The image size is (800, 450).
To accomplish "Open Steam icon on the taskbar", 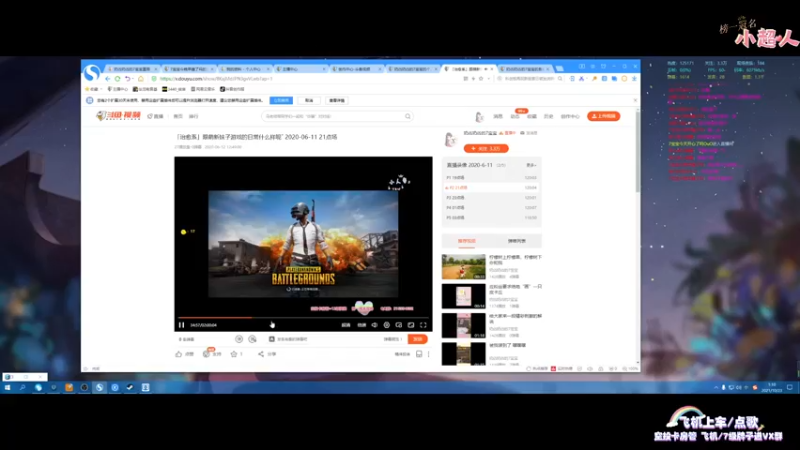I will (x=130, y=388).
